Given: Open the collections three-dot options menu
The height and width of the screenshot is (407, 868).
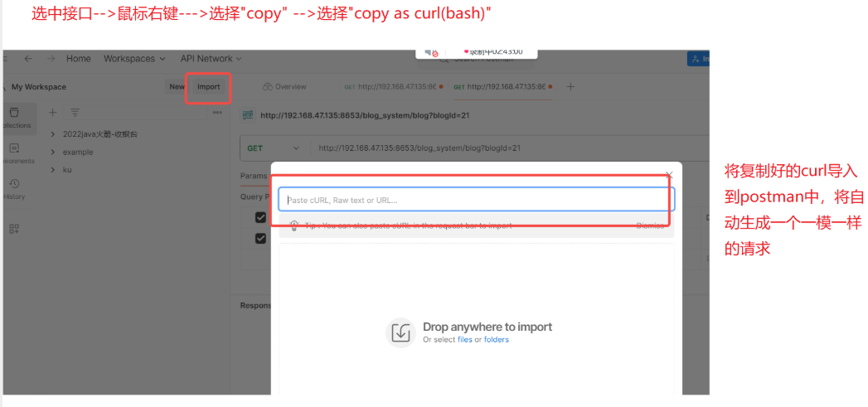Looking at the screenshot, I should (217, 113).
